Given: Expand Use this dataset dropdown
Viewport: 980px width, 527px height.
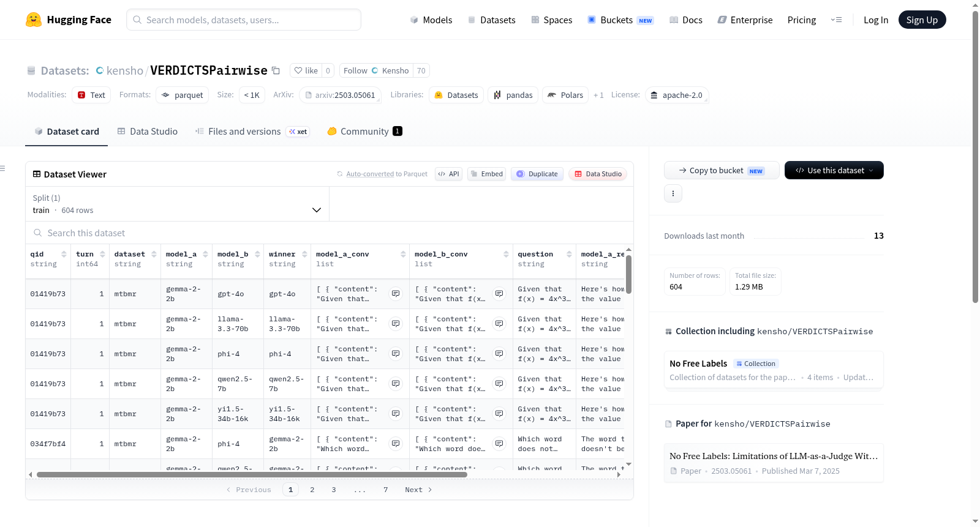Looking at the screenshot, I should point(834,170).
